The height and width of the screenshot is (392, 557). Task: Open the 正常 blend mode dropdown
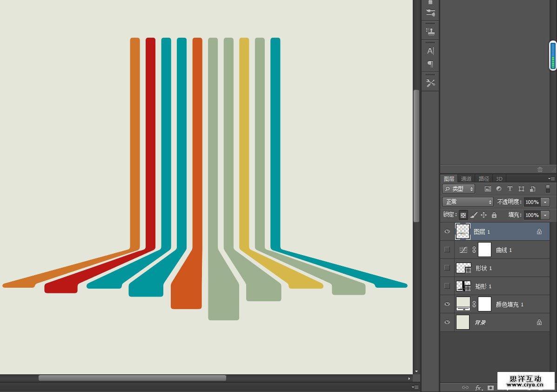pos(468,202)
